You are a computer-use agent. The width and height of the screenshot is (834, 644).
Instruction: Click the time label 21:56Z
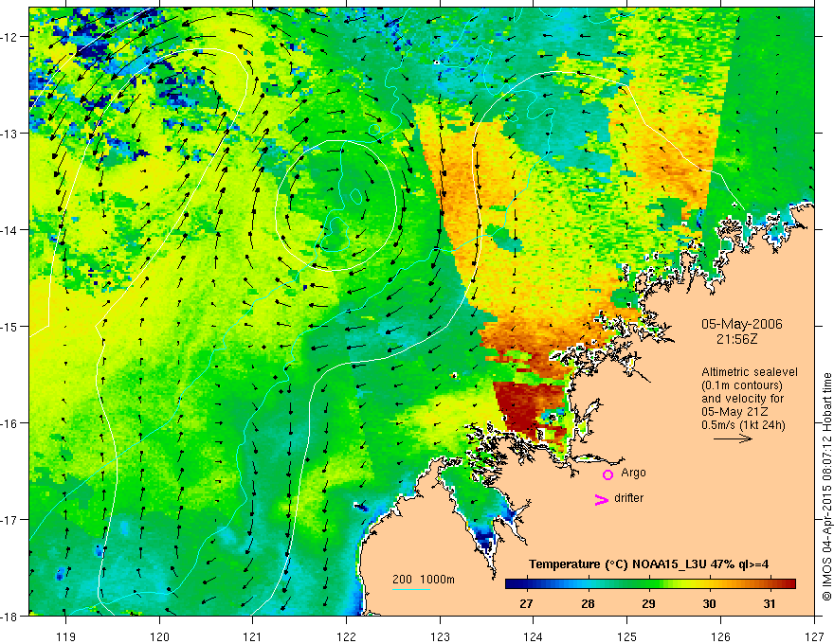(736, 339)
